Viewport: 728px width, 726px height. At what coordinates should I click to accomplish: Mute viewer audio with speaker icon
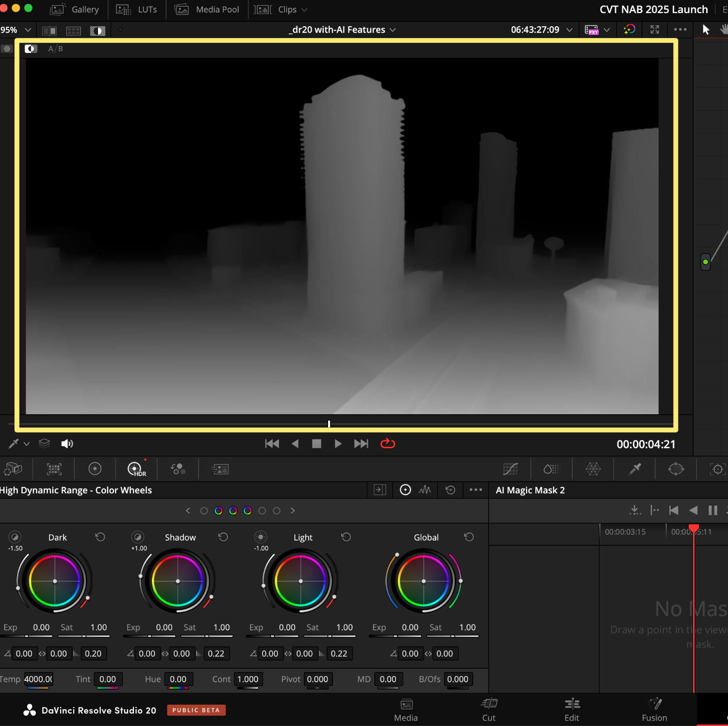coord(67,443)
